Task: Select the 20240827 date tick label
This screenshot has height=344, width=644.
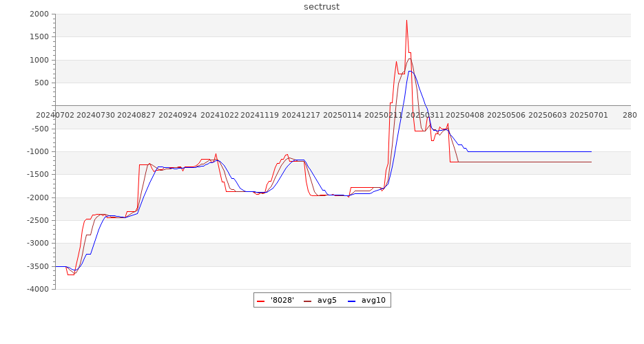Action: [x=137, y=115]
